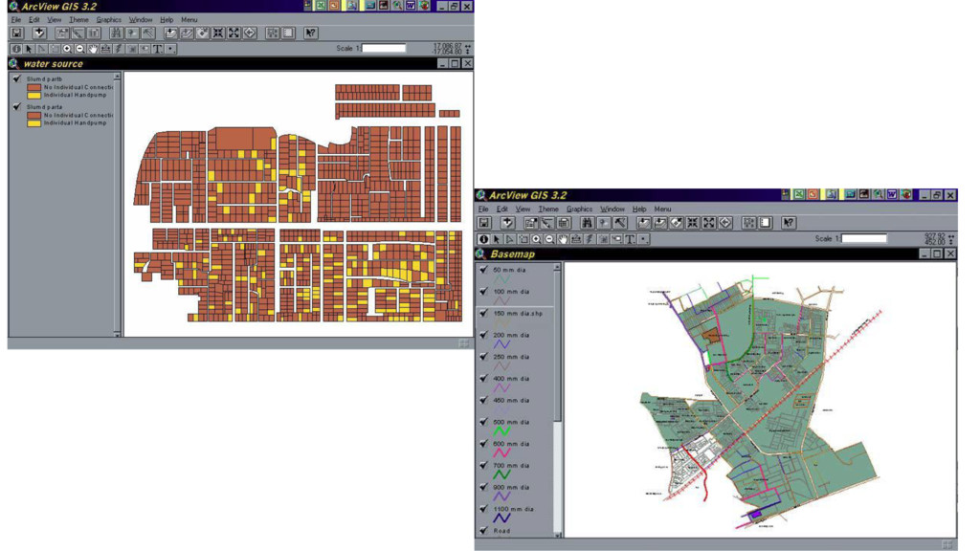980x551 pixels.
Task: Click the 250 mm dia theme label
Action: pos(511,357)
